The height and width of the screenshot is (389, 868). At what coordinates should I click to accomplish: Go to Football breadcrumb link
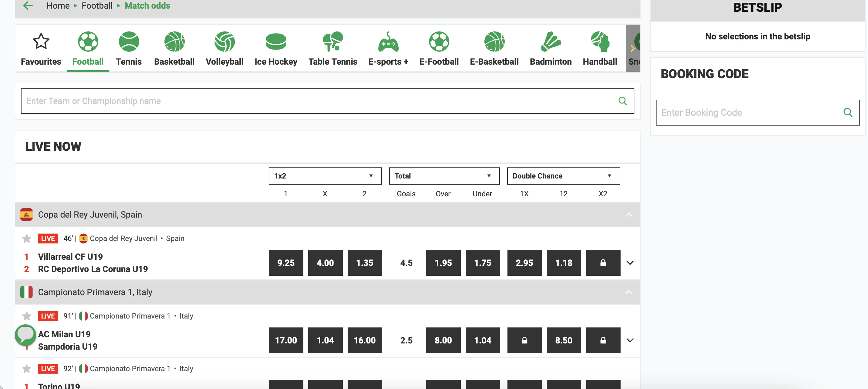click(x=97, y=6)
